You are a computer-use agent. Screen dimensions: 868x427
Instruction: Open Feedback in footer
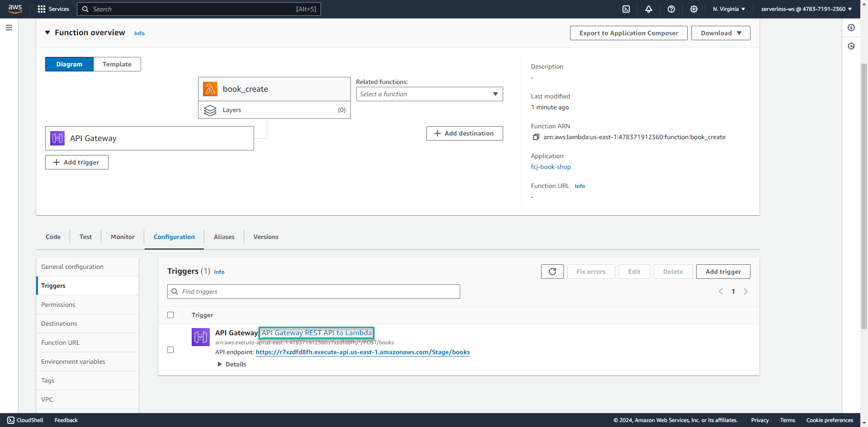66,420
